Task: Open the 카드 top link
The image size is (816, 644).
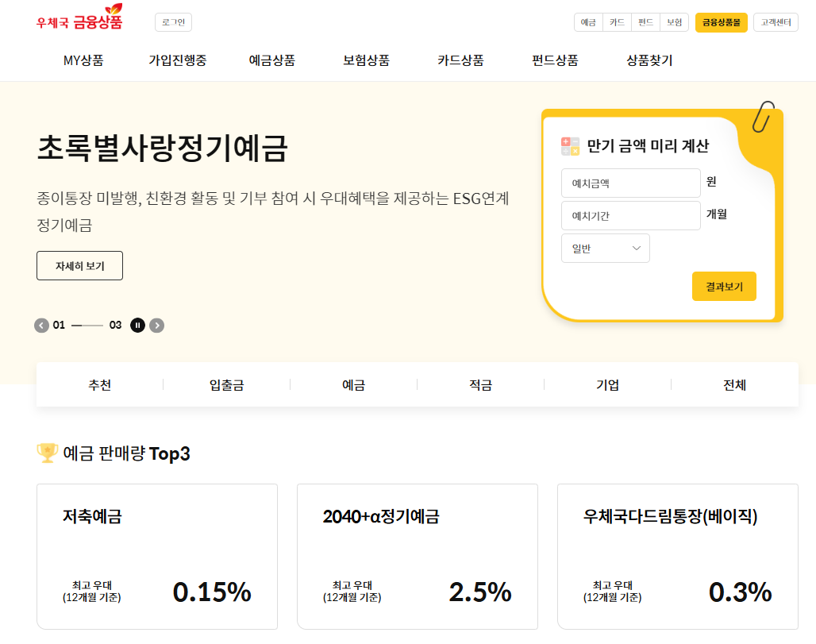Action: (617, 22)
